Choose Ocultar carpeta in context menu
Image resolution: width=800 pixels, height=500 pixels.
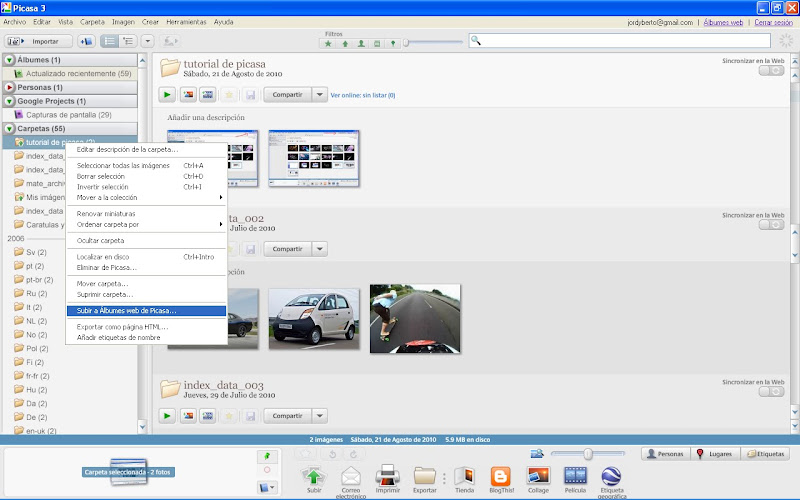146,240
